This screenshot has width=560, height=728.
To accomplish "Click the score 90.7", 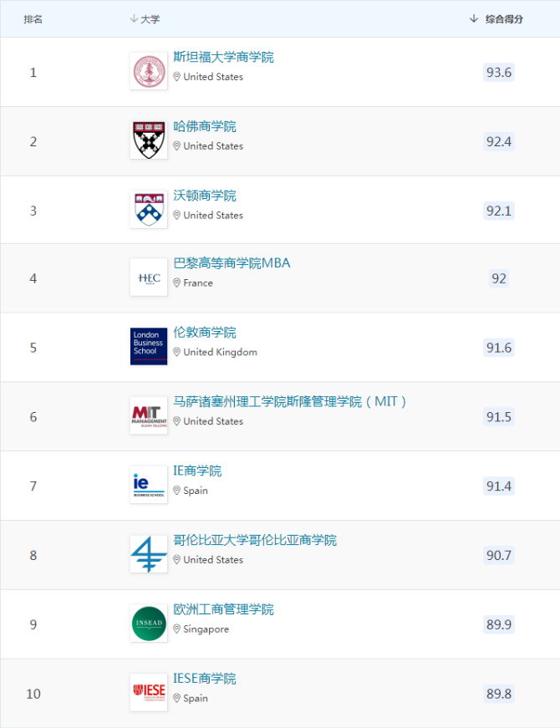I will pyautogui.click(x=499, y=555).
